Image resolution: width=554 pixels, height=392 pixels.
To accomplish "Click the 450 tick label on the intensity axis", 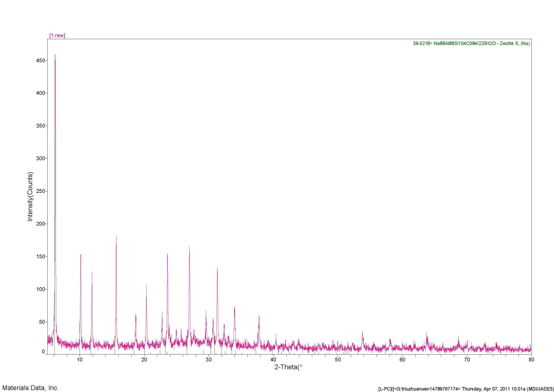I will 41,61.
